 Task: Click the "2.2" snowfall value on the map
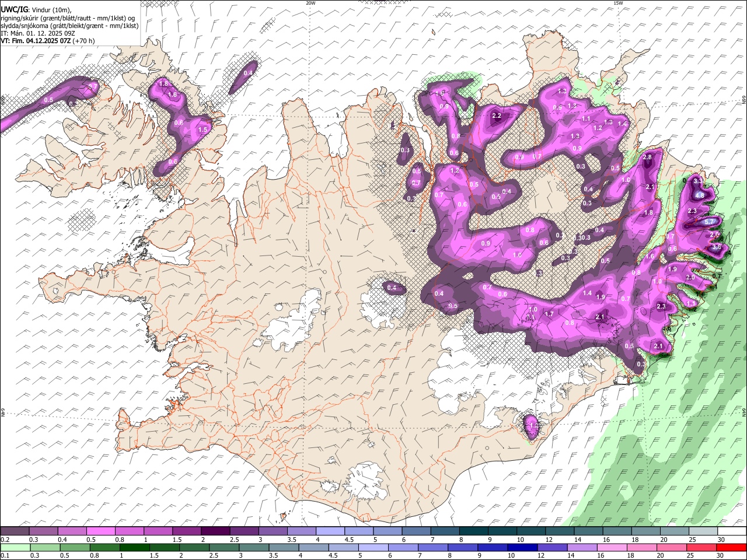click(x=497, y=116)
